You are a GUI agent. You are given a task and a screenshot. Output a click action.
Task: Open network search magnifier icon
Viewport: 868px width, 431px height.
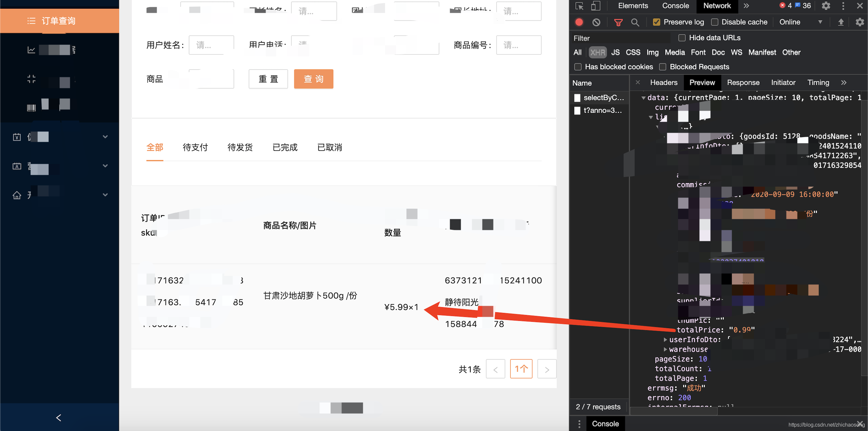635,22
